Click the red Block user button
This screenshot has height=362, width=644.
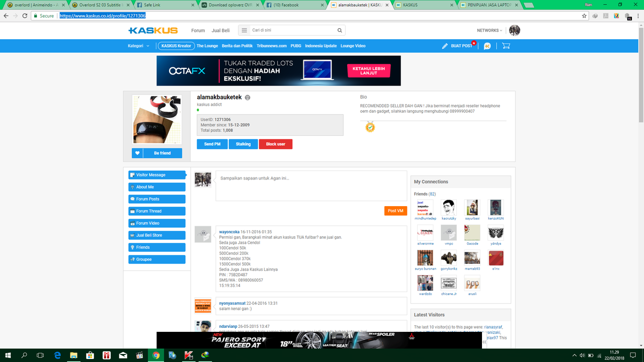click(276, 144)
